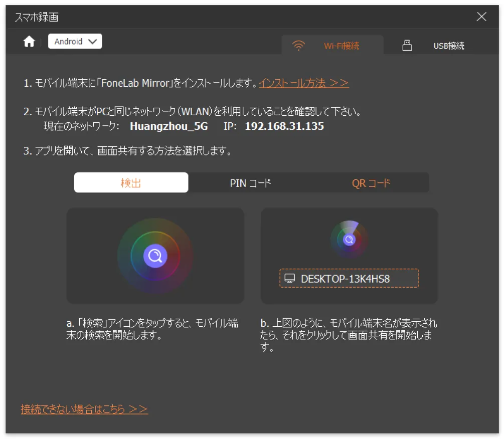Open the インストール方法 link
Image resolution: width=504 pixels, height=439 pixels.
[x=304, y=83]
